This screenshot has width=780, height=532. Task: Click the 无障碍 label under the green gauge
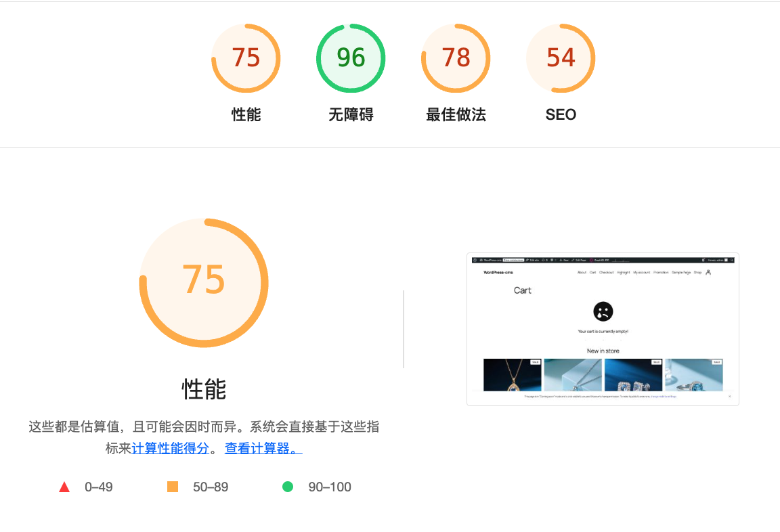coord(351,115)
